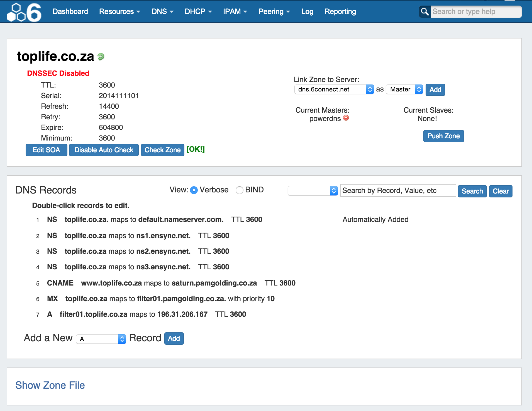Click the green zone refresh icon
Screen dimensions: 532x411
(101, 57)
